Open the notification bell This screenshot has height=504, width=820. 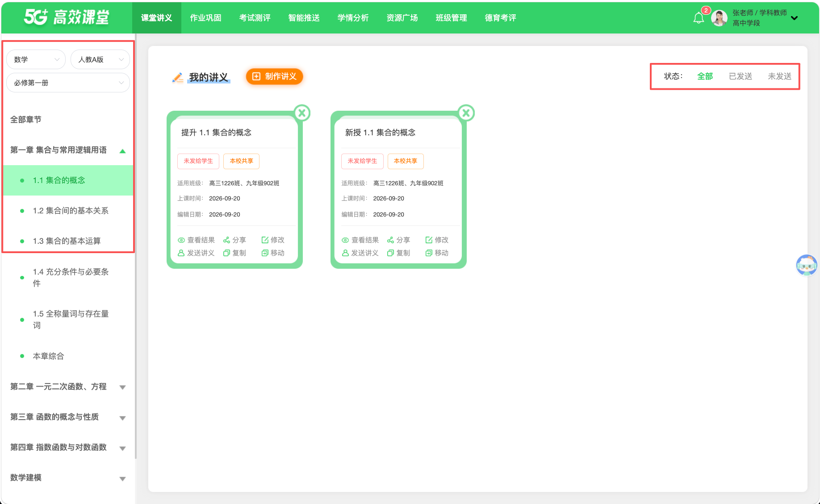pos(699,18)
